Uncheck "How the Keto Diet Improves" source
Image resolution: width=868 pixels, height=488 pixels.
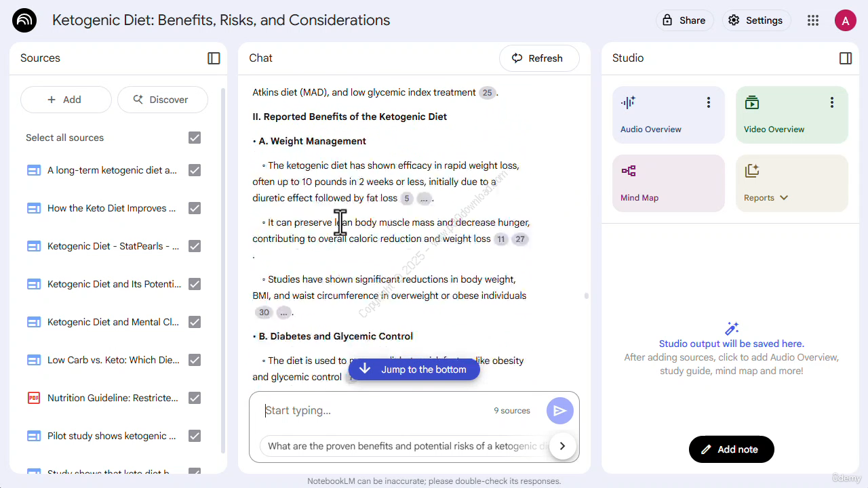point(195,208)
